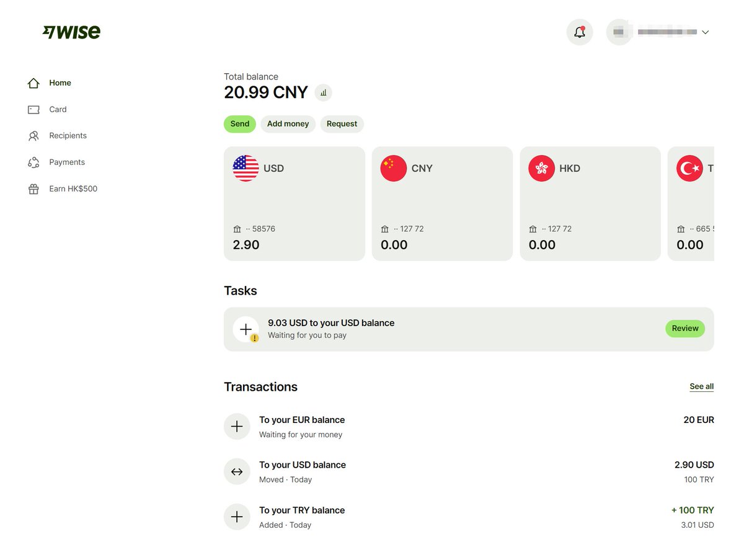Click the Wise logo
Screen dimensions: 744x560
(71, 32)
